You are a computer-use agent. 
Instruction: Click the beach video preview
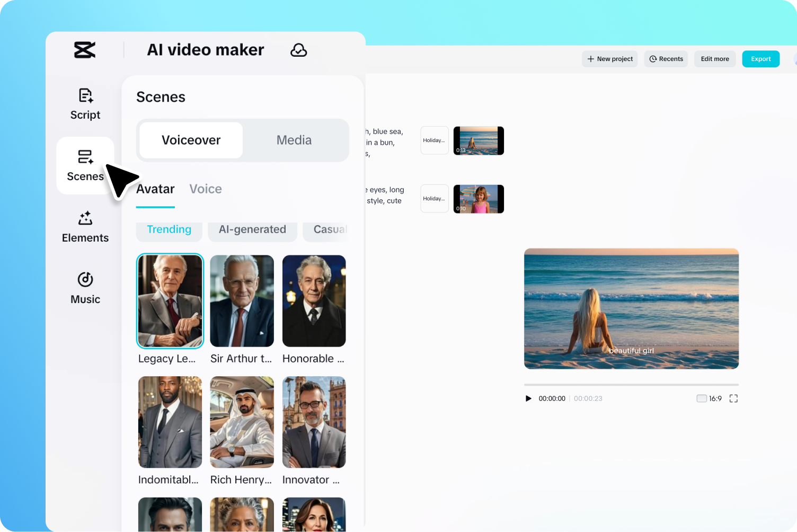click(x=631, y=309)
